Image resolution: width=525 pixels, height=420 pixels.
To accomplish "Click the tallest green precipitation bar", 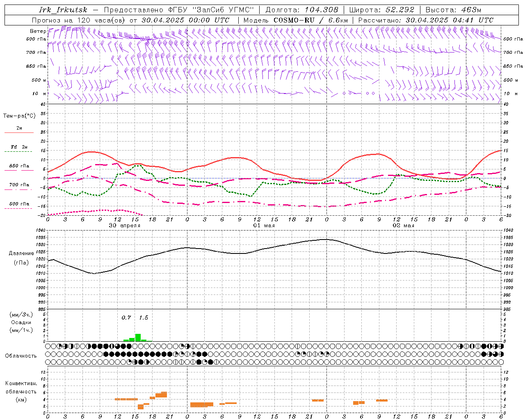I will tap(138, 338).
